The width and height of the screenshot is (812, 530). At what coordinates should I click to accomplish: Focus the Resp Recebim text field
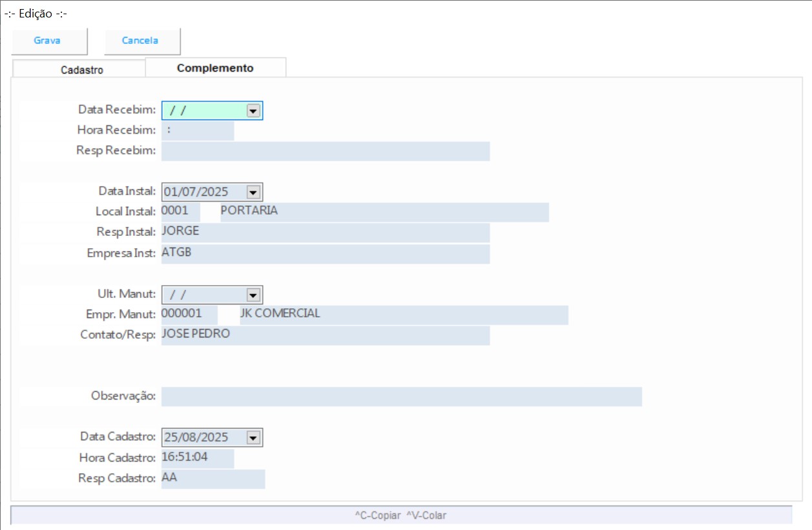325,151
